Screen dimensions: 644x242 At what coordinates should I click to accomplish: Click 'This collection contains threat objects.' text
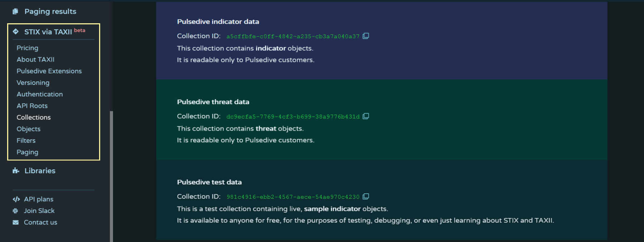click(240, 128)
